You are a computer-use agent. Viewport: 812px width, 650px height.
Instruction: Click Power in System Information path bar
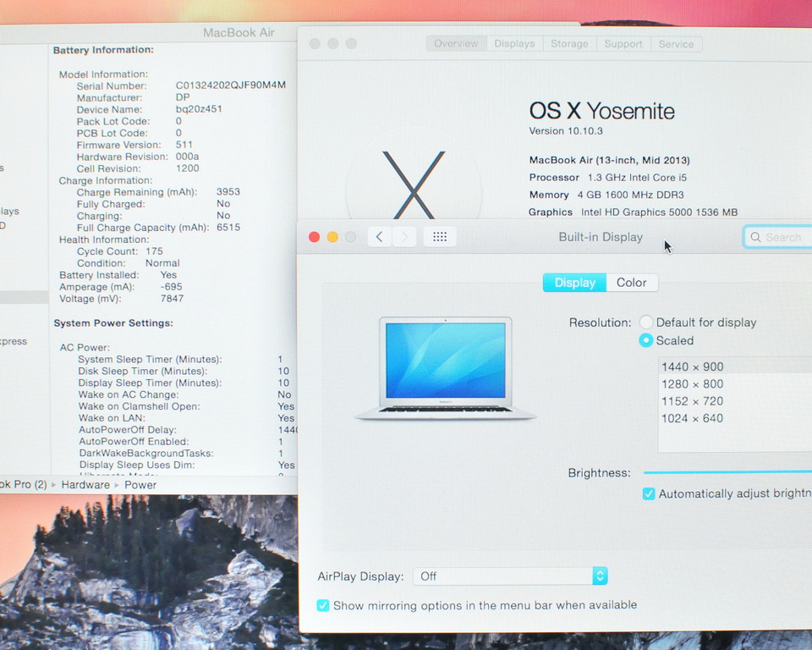pyautogui.click(x=140, y=485)
